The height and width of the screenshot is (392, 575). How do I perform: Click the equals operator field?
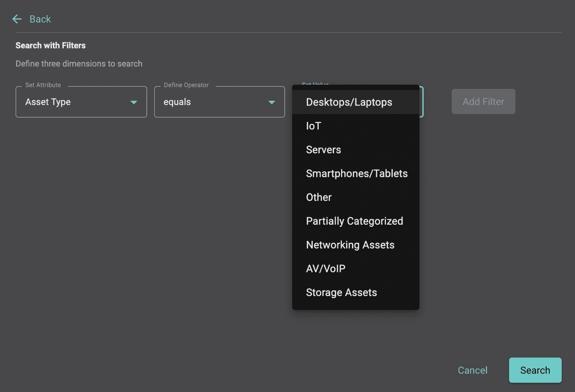point(220,102)
